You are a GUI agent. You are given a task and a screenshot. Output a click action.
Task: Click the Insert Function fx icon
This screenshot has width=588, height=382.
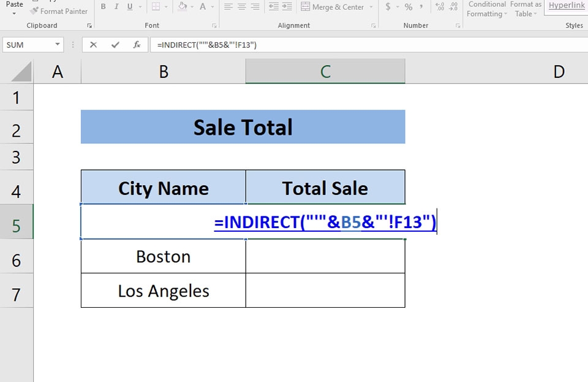[137, 44]
